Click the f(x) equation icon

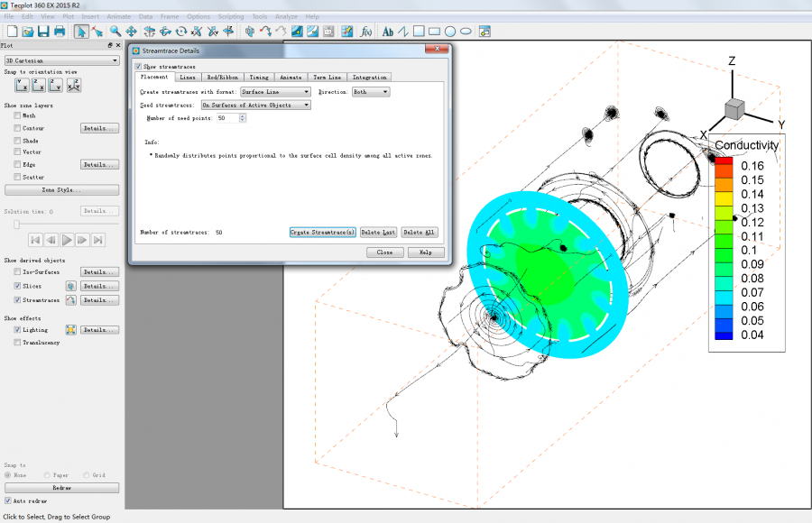click(366, 32)
